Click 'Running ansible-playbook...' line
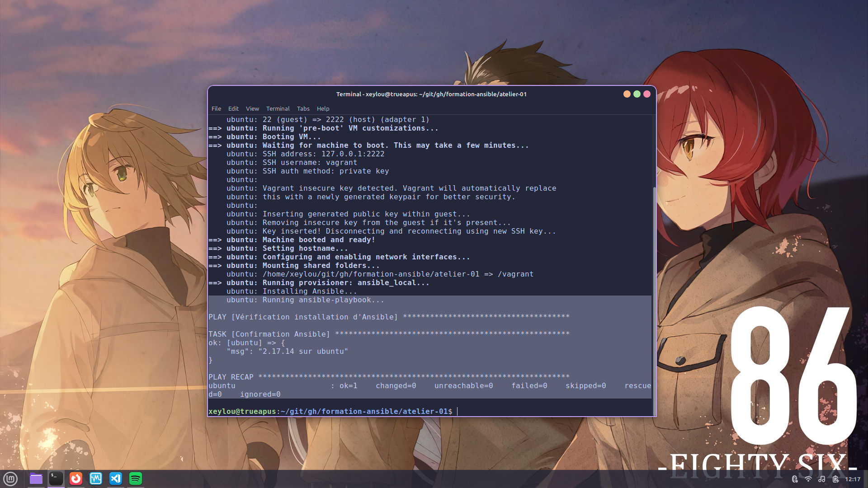 (305, 300)
